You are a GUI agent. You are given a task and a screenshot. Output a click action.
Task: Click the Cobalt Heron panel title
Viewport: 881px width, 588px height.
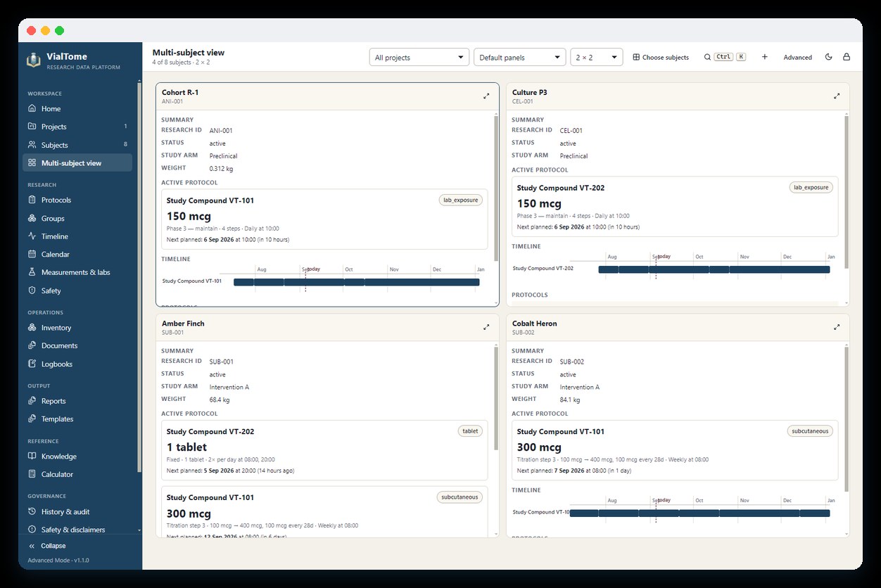tap(535, 324)
